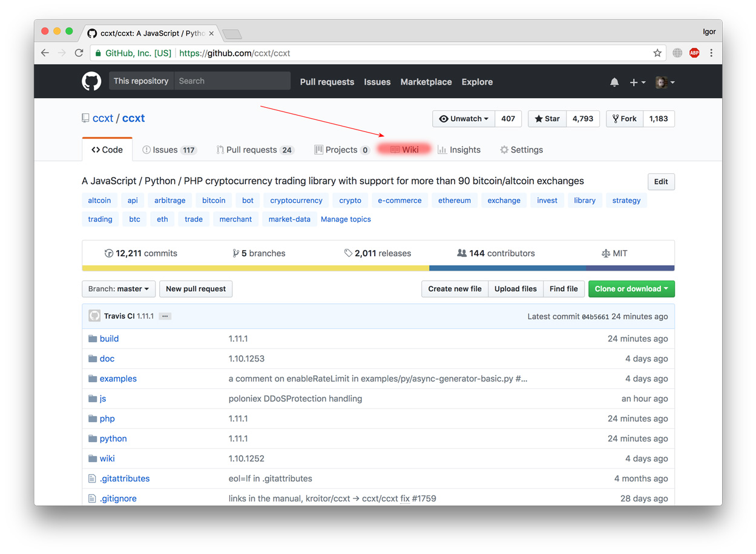The width and height of the screenshot is (756, 554).
Task: Expand the Clone or download dropdown
Action: coord(631,289)
